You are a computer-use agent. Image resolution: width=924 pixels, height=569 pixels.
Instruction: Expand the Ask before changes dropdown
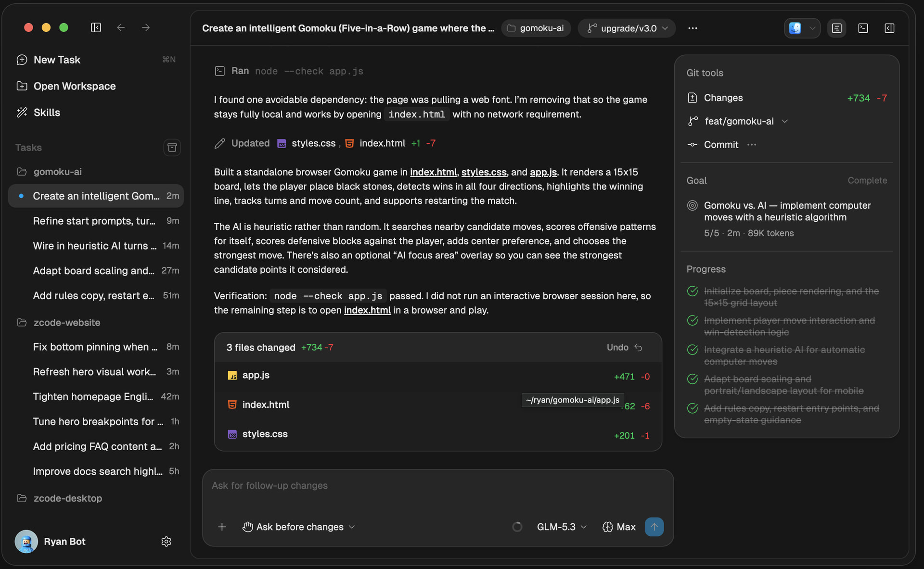coord(298,527)
